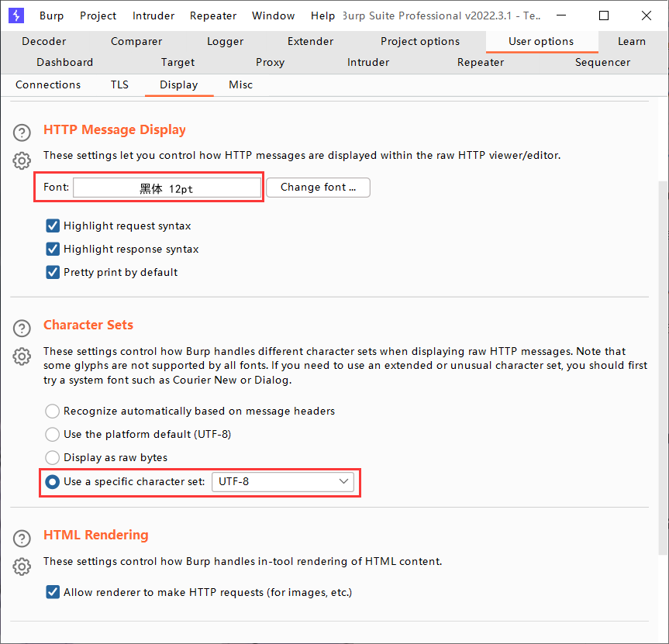Select Recognize automatically based on message headers

point(53,411)
